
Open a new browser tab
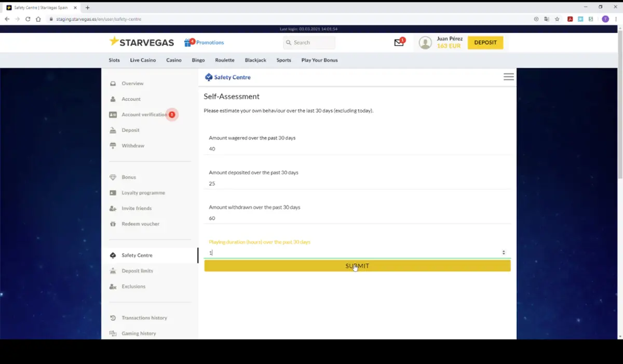[x=87, y=8]
